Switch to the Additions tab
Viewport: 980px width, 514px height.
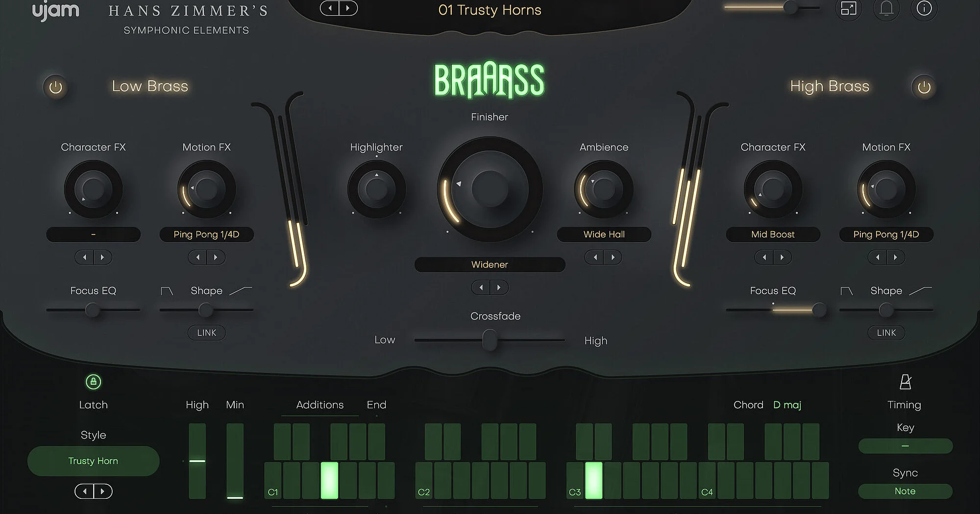[319, 404]
